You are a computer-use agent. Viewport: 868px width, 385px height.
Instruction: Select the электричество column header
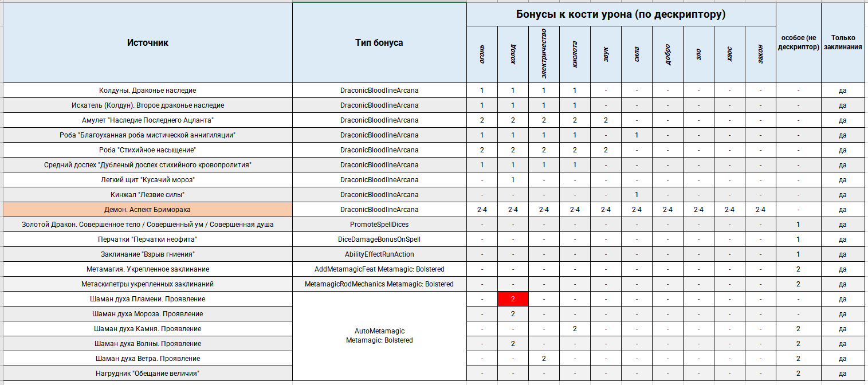pos(544,55)
